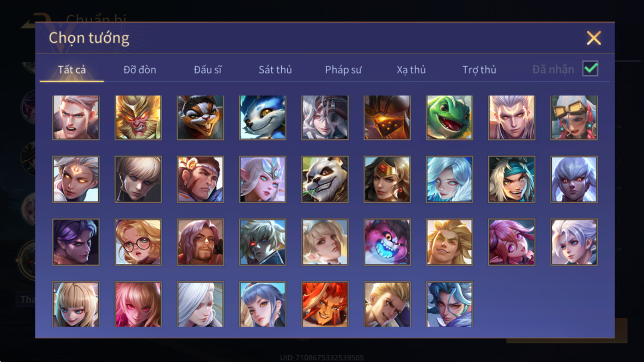Switch to the Trợ thủ tab
The height and width of the screenshot is (362, 644).
tap(479, 70)
